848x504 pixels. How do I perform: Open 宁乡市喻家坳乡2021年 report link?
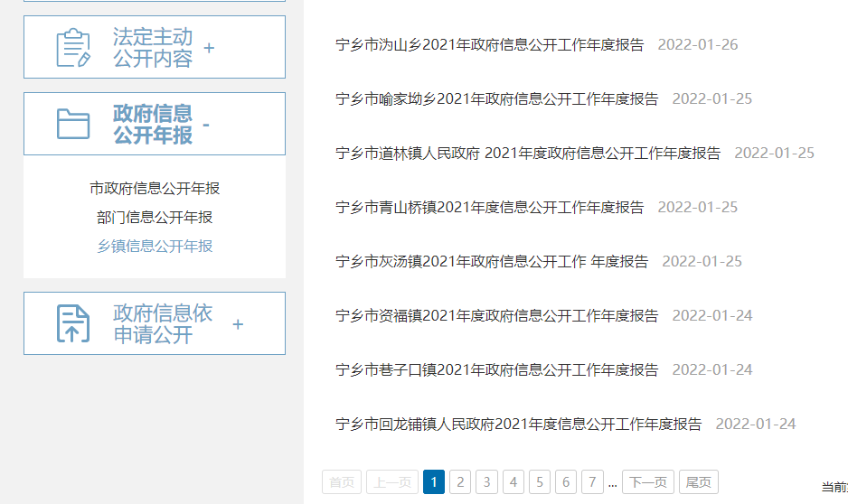496,98
